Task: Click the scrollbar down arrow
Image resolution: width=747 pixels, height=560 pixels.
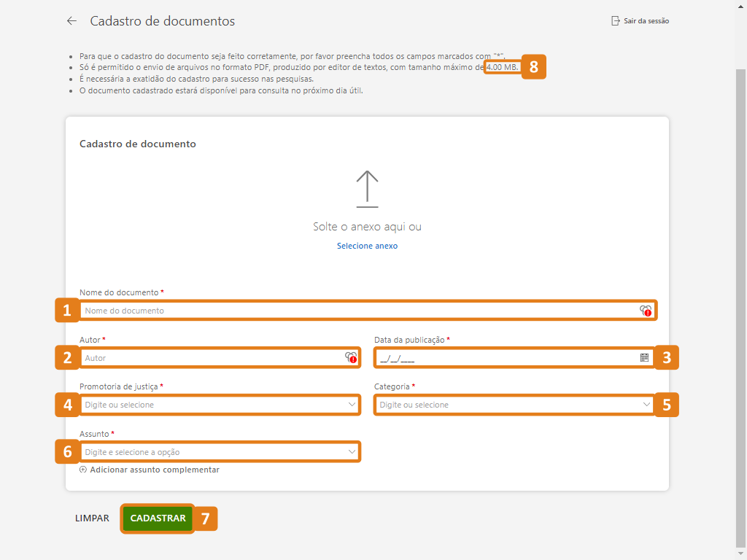Action: pyautogui.click(x=740, y=554)
